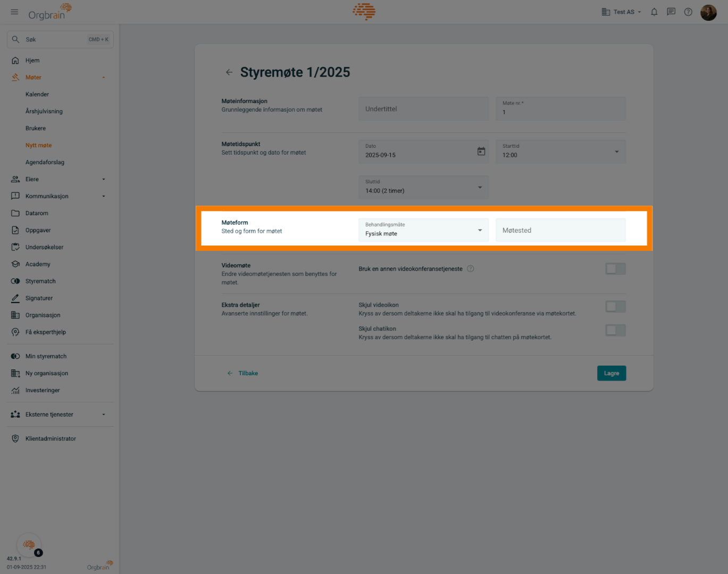Screen dimensions: 728x574
Task: Click the Eiere people icon
Action: [x=15, y=180]
